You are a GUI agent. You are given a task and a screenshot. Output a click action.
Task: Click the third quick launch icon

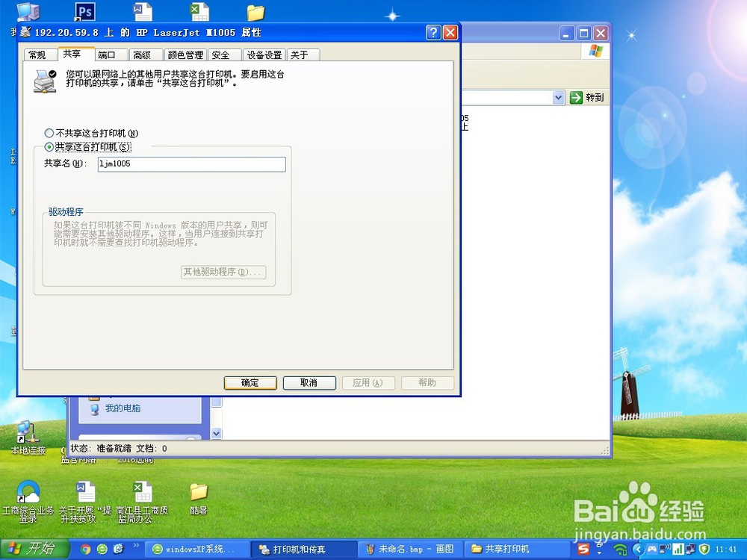pyautogui.click(x=119, y=549)
